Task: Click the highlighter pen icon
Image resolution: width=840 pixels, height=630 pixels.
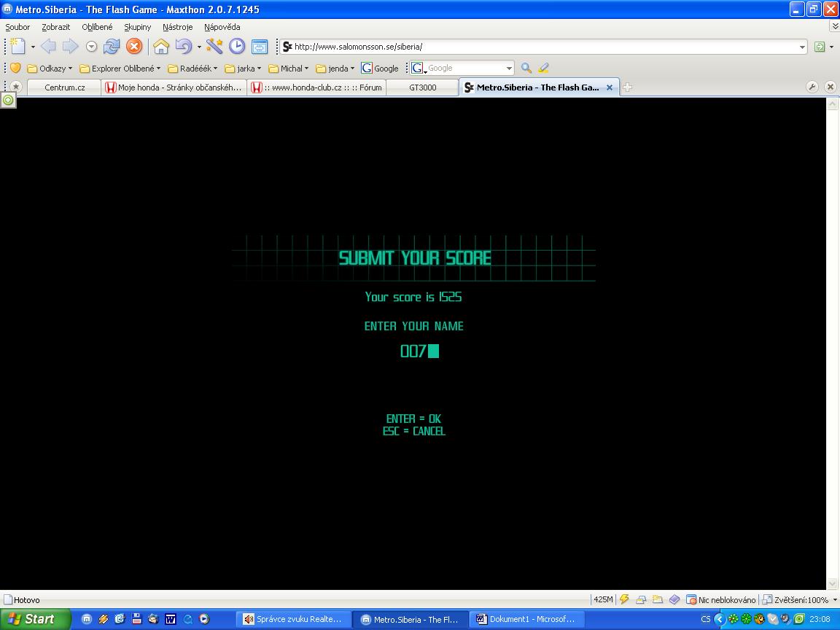Action: pos(543,68)
